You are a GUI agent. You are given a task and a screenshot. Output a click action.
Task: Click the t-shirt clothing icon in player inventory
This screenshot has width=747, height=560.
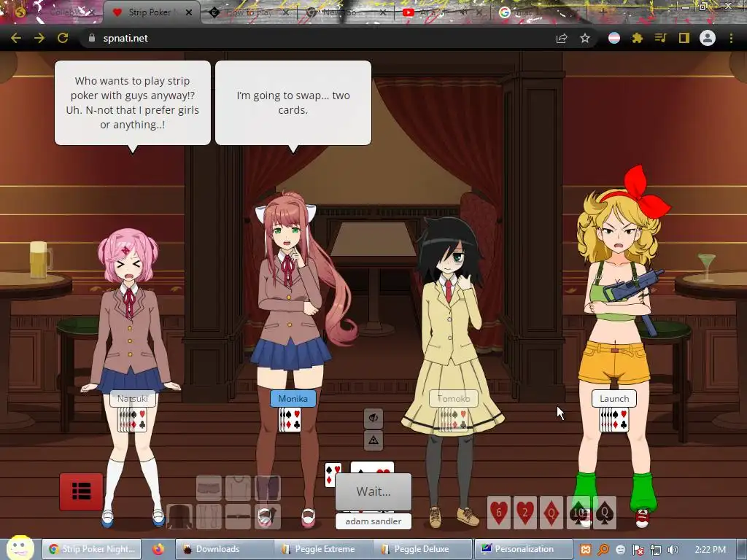238,488
